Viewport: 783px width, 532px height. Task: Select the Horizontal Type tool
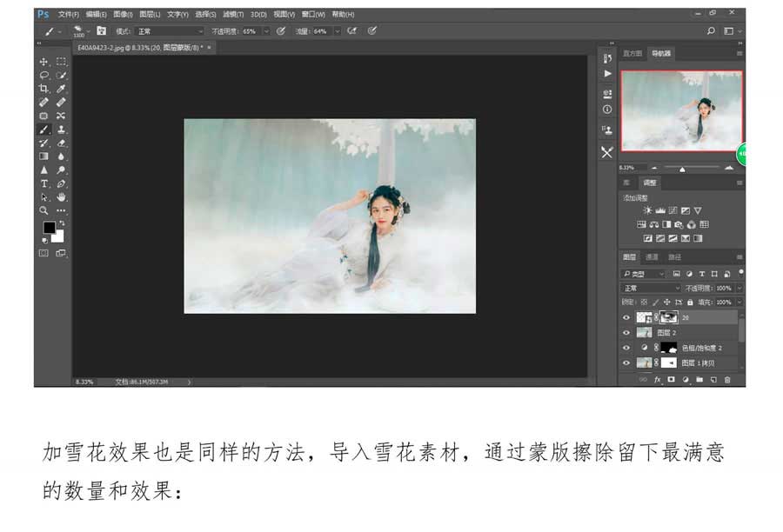(x=43, y=183)
